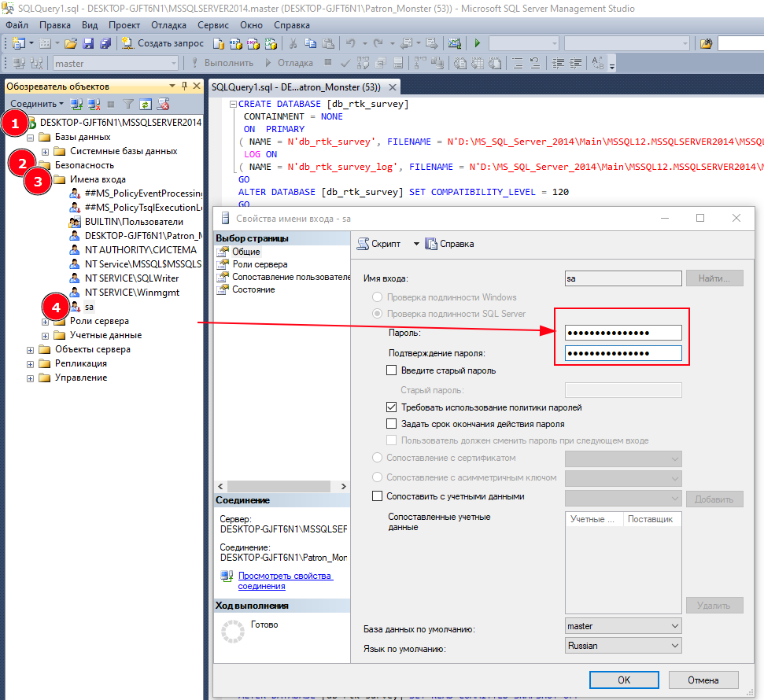Refresh the Object Explorer tree
This screenshot has height=700, width=764.
pyautogui.click(x=146, y=104)
